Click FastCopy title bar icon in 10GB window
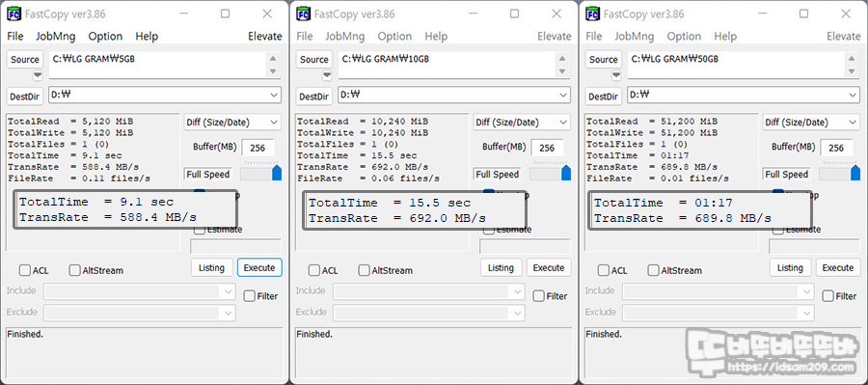 (x=303, y=14)
